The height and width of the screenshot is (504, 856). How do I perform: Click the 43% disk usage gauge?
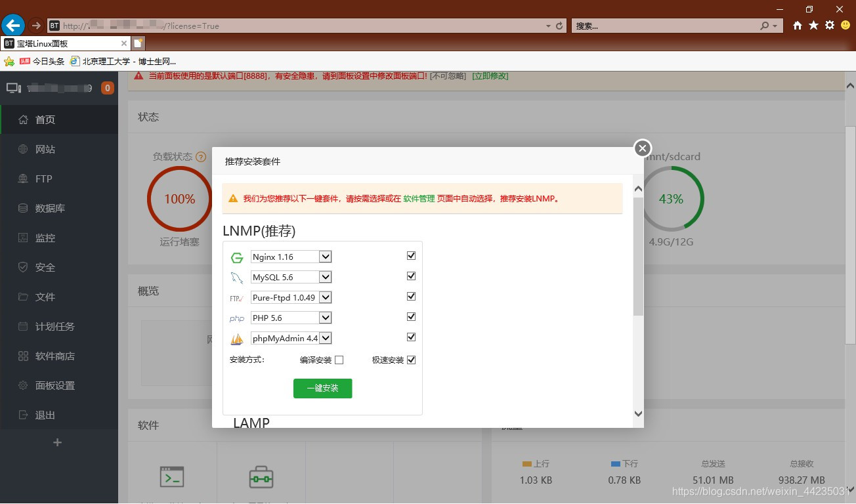click(671, 199)
